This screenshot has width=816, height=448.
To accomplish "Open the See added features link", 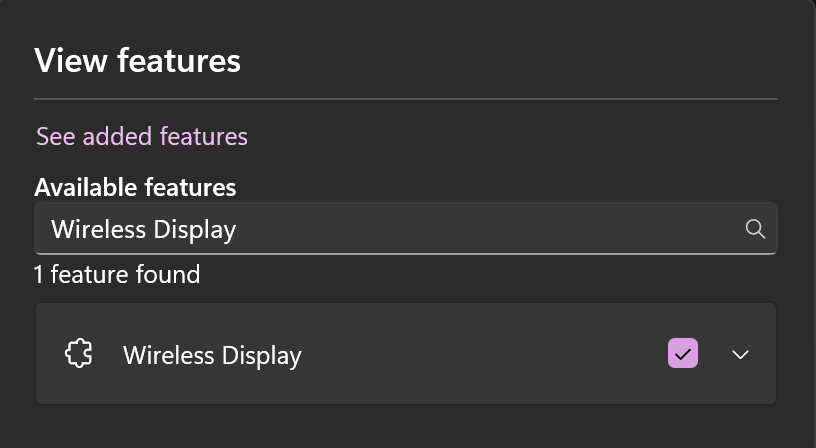I will 142,136.
